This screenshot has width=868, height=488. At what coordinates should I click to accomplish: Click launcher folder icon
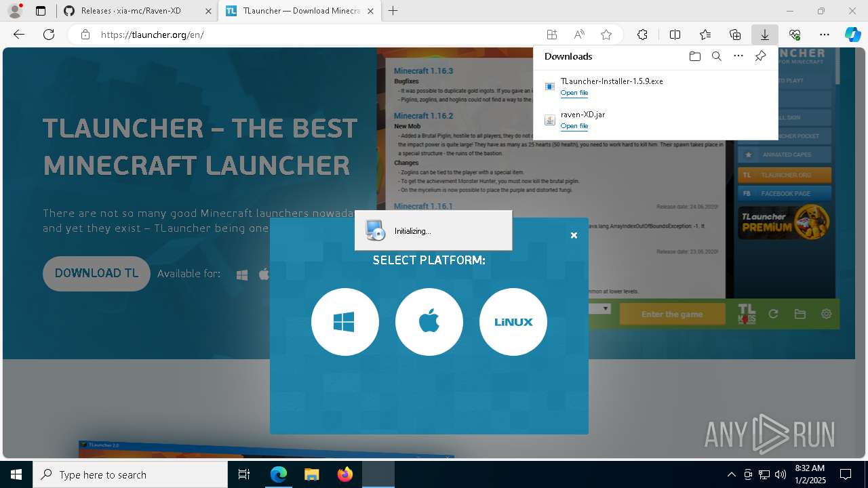(x=800, y=314)
